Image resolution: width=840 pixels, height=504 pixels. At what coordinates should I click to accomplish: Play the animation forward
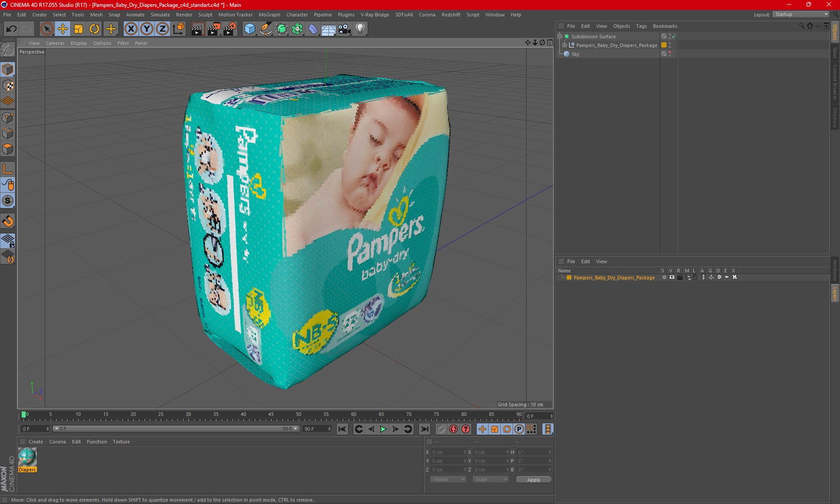383,429
